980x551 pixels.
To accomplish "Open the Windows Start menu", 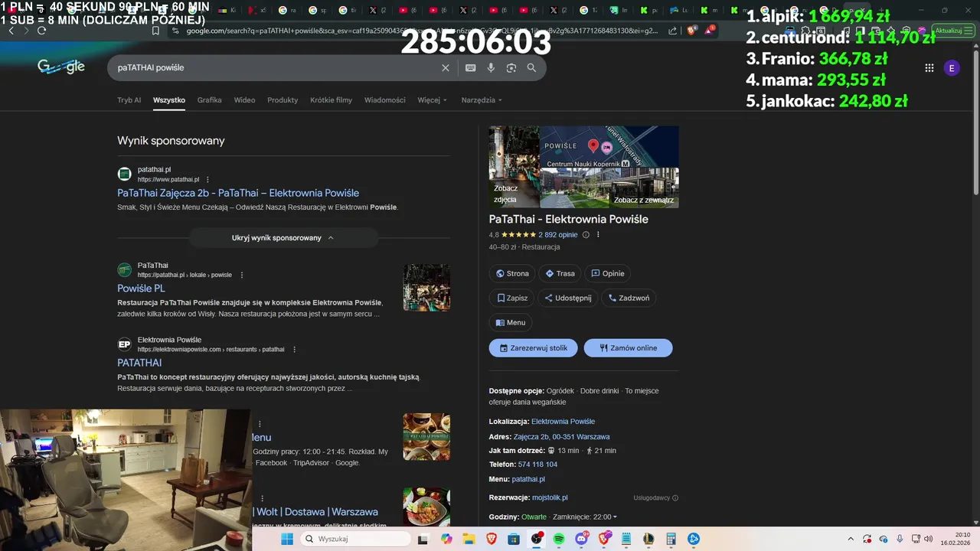I will 287,539.
